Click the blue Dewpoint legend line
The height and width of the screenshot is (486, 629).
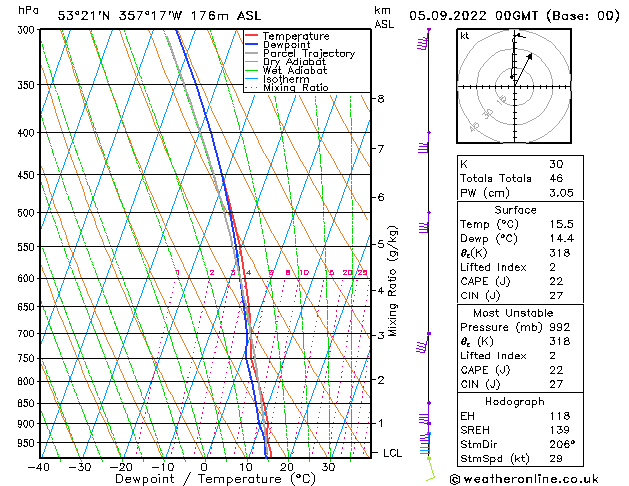tap(252, 45)
